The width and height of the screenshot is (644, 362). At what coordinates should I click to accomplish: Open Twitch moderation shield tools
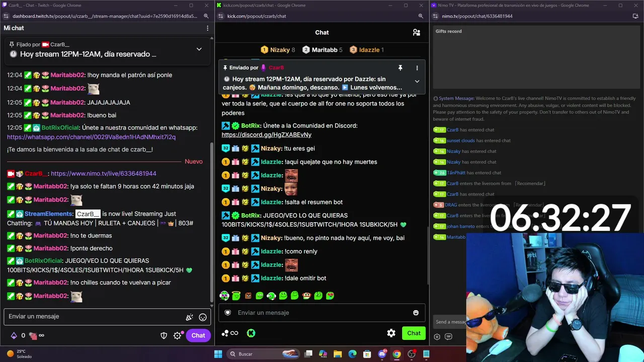[x=164, y=335]
